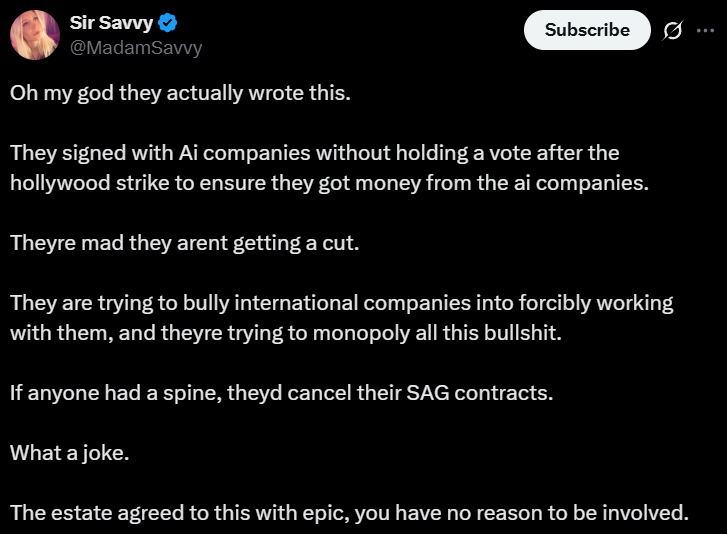Click the Subscribe button
727x534 pixels.
(587, 30)
